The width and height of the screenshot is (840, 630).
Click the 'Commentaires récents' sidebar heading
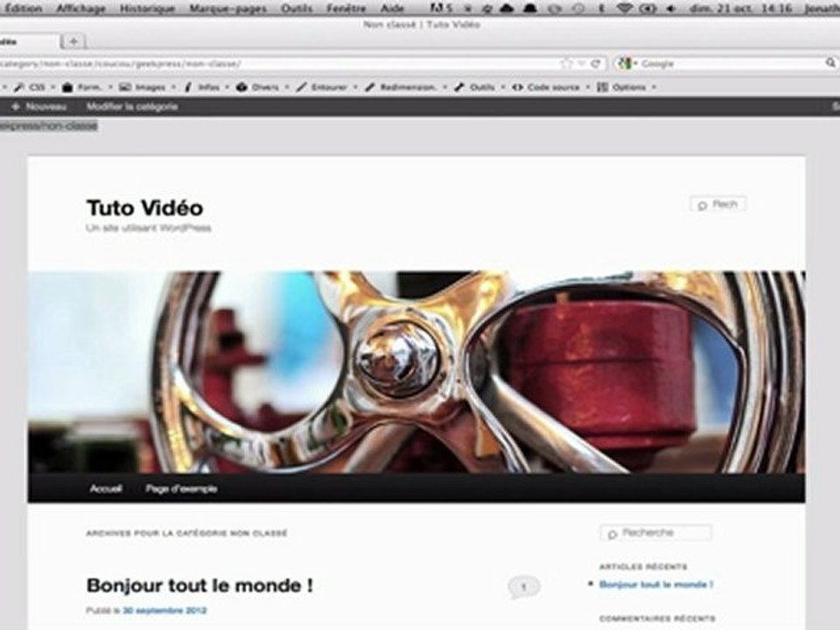pyautogui.click(x=657, y=619)
